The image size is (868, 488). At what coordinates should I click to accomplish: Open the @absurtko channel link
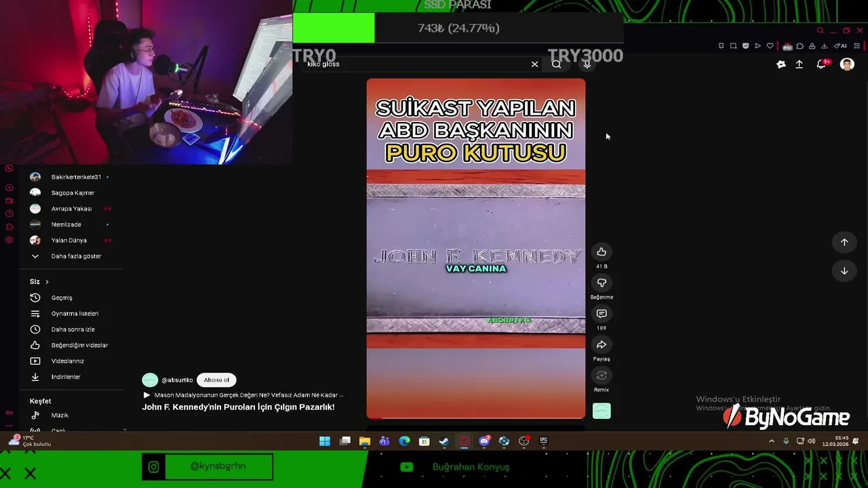177,380
